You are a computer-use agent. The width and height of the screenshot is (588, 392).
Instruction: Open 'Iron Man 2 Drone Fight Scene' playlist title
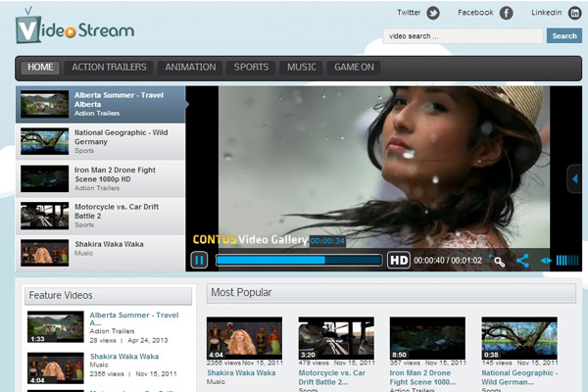click(x=115, y=174)
